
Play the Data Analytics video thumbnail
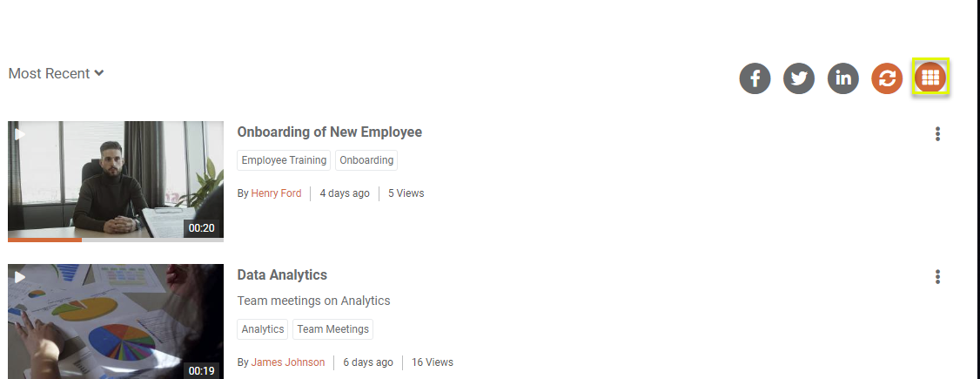(x=116, y=321)
